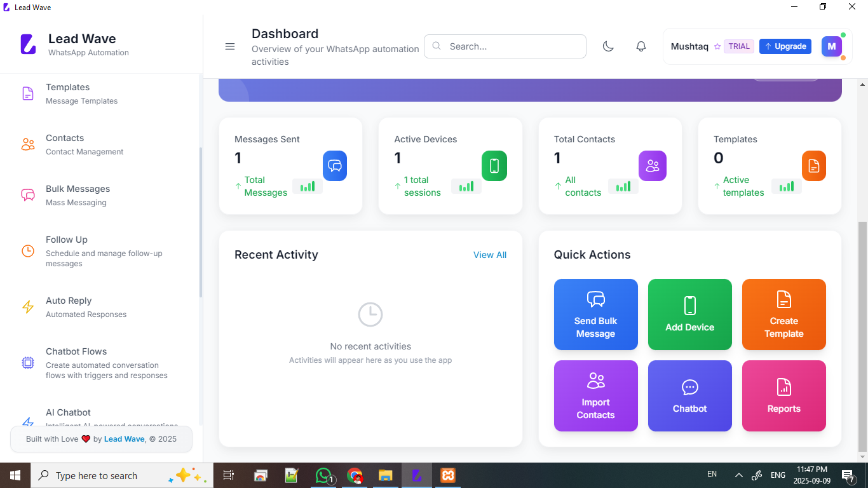Click the Contacts people icon in sidebar
Screen dimensions: 868x488
point(28,144)
